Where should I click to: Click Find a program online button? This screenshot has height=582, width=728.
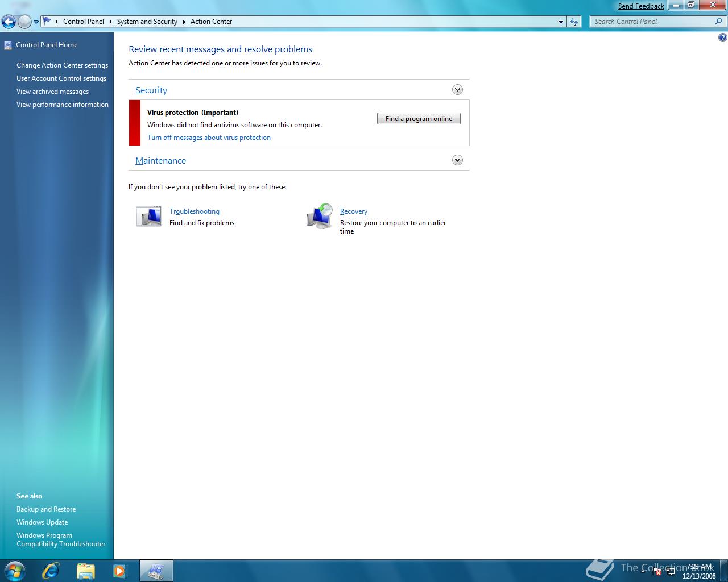pos(419,119)
